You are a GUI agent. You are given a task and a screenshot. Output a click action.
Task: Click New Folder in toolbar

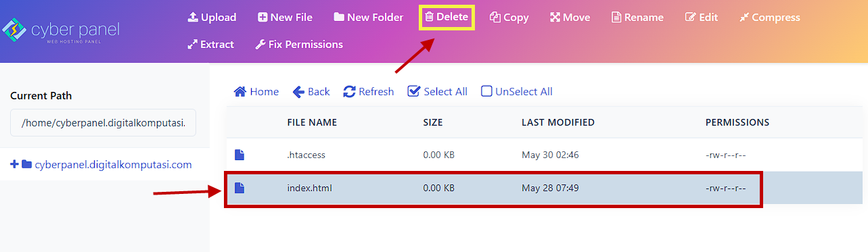(368, 17)
